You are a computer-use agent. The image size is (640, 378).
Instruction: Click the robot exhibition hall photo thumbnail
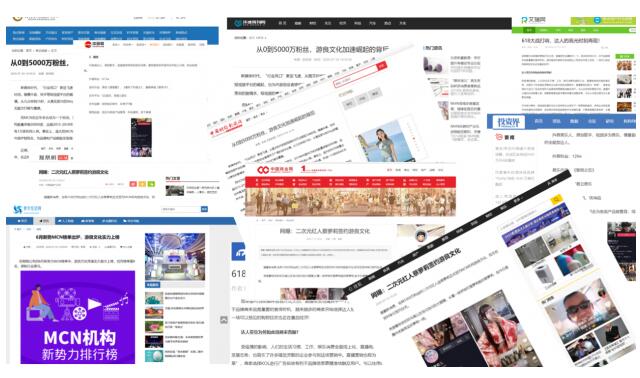(175, 257)
